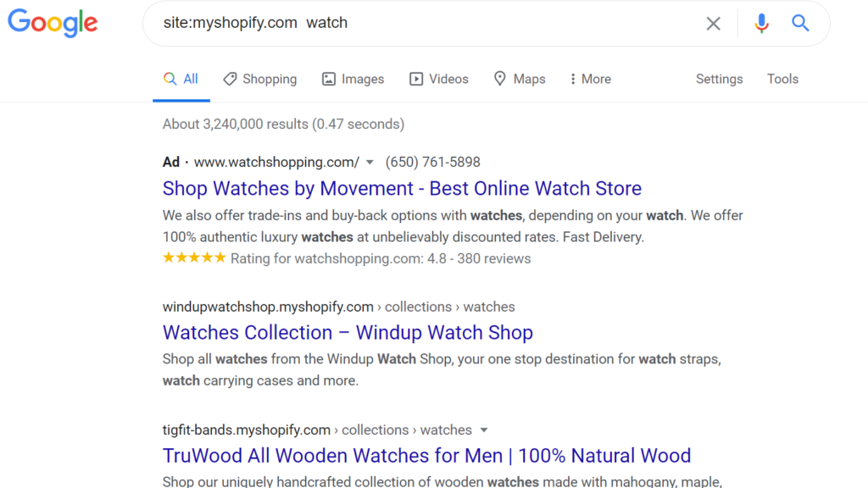Click windupwatchshop.myshopify.com breadcrumb URL
Viewport: 868px width, 488px height.
pyautogui.click(x=268, y=307)
